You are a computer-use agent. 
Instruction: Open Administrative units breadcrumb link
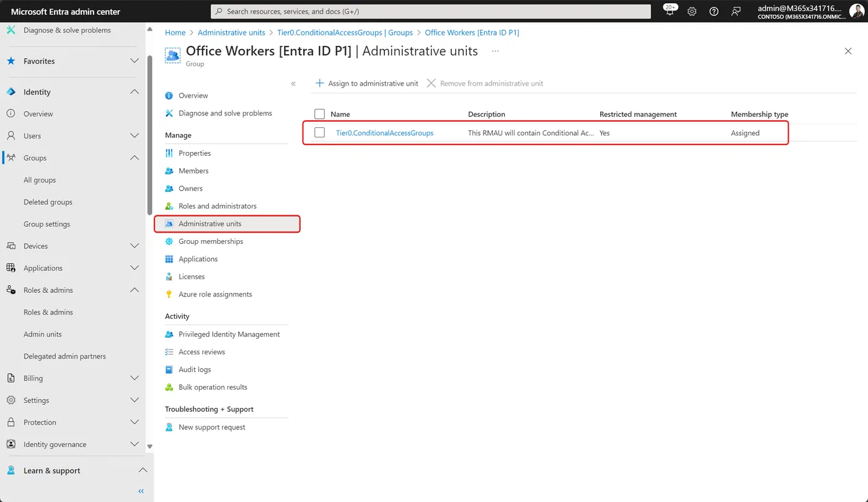pyautogui.click(x=231, y=32)
